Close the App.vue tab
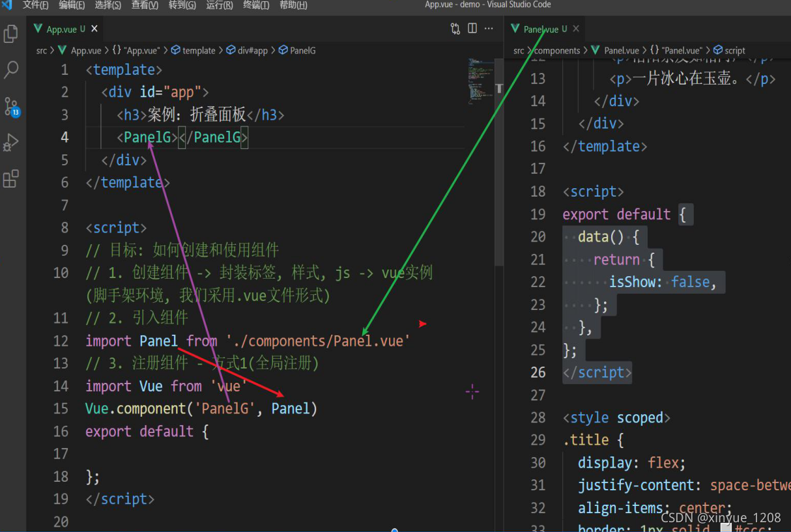 tap(94, 29)
